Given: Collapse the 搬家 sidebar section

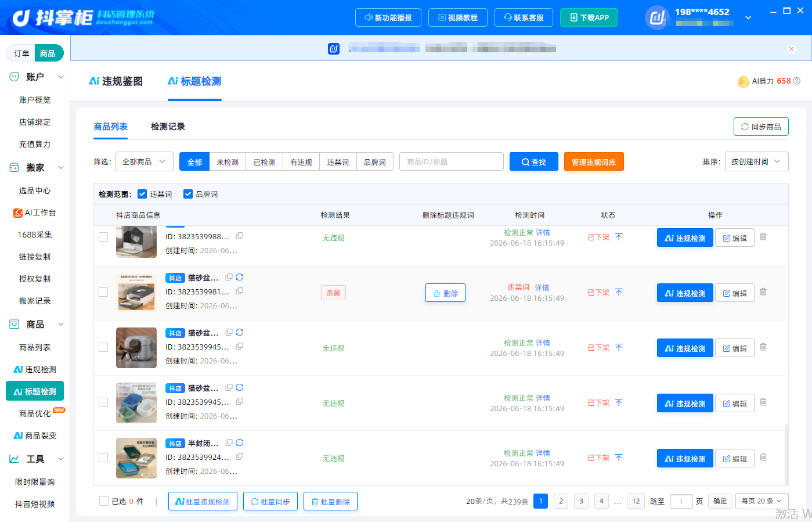Looking at the screenshot, I should (x=60, y=167).
